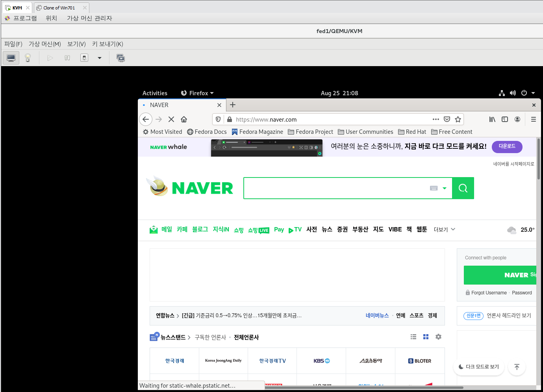Expand 더보기 more services menu
The height and width of the screenshot is (392, 543).
coord(445,229)
